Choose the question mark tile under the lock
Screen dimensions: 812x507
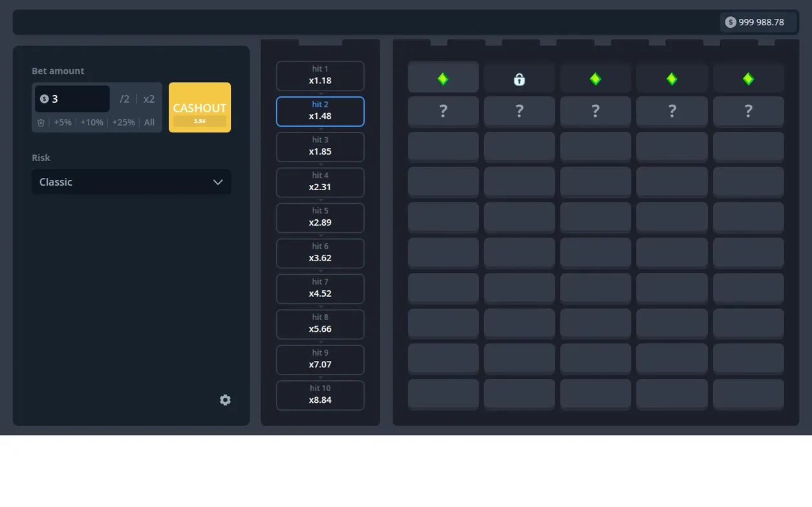click(519, 111)
